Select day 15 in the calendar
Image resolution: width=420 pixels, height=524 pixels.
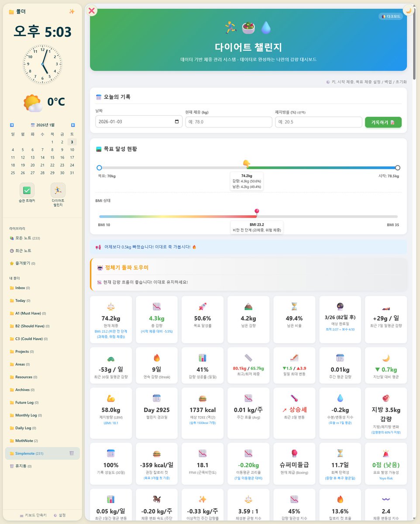[52, 157]
